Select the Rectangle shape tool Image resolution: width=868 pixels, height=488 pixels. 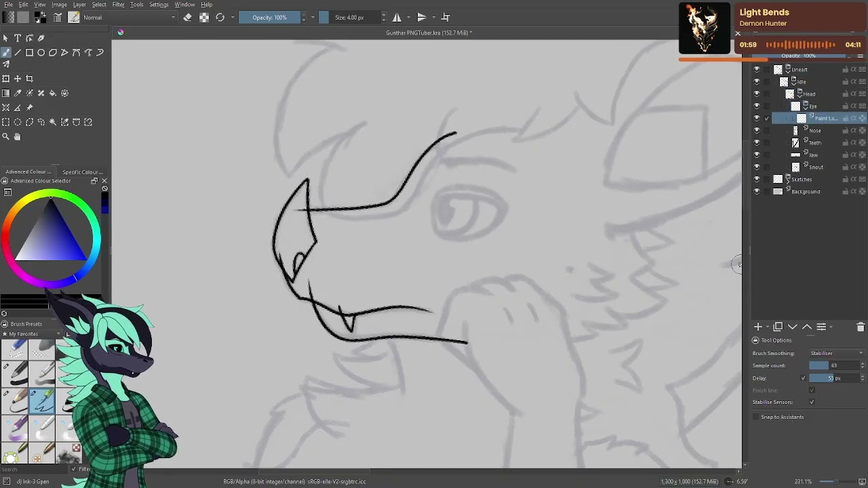29,52
